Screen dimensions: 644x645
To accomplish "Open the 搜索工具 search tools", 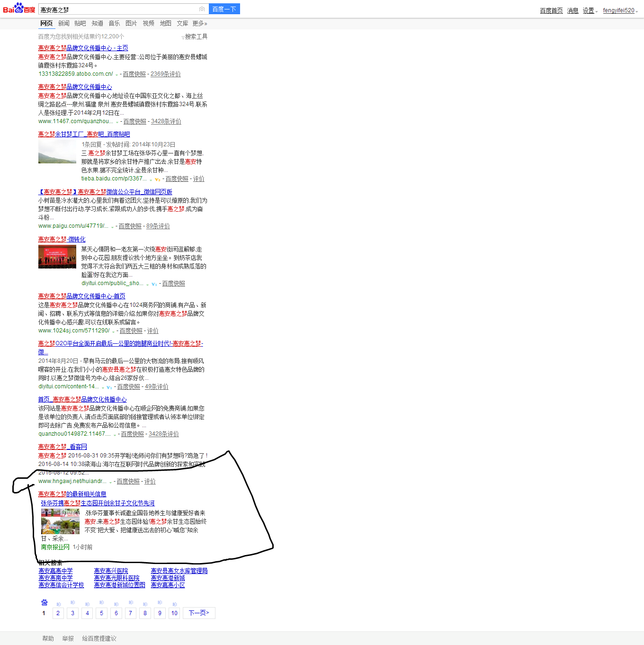I will (x=196, y=36).
